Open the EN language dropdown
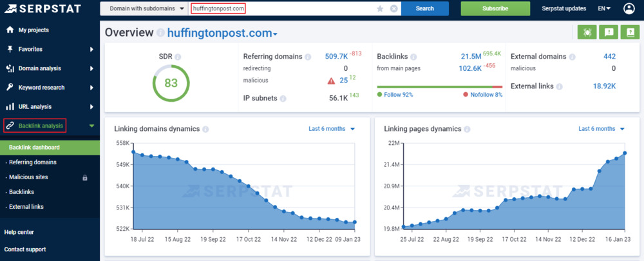This screenshot has width=644, height=261. coord(604,8)
